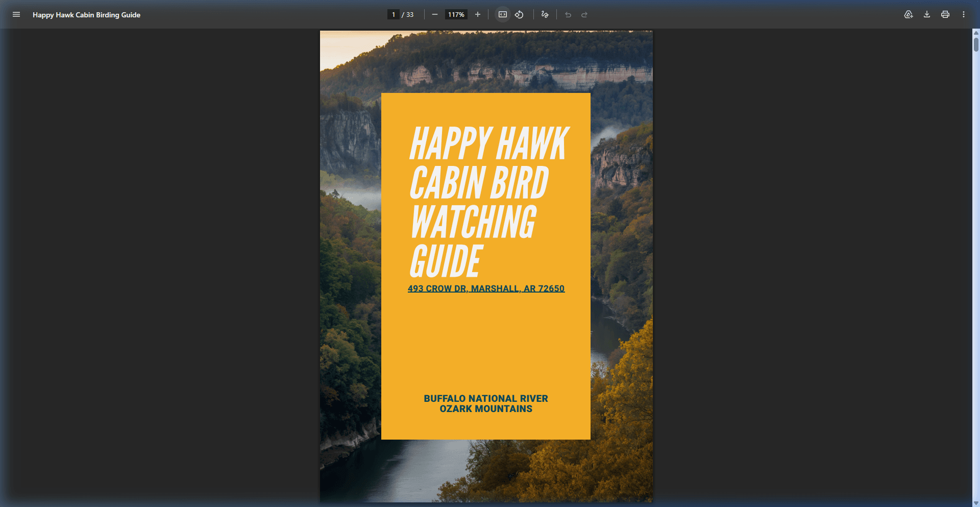Viewport: 980px width, 507px height.
Task: Click the scrollbar up arrow
Action: [976, 32]
